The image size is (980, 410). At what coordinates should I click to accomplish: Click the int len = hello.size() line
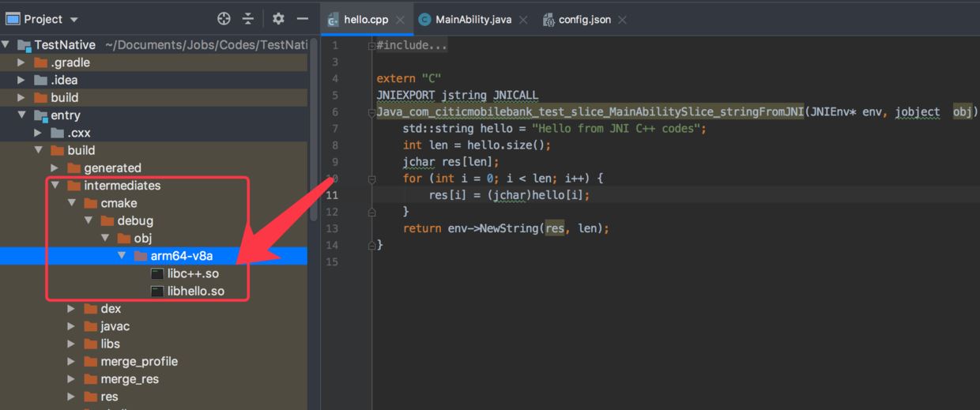coord(477,145)
